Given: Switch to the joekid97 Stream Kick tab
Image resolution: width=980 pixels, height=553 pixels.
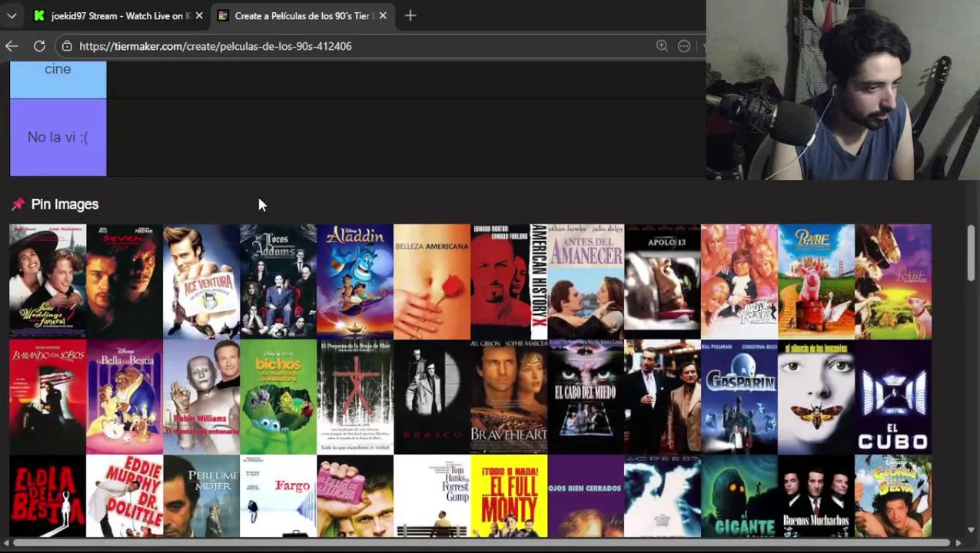Looking at the screenshot, I should [x=118, y=15].
